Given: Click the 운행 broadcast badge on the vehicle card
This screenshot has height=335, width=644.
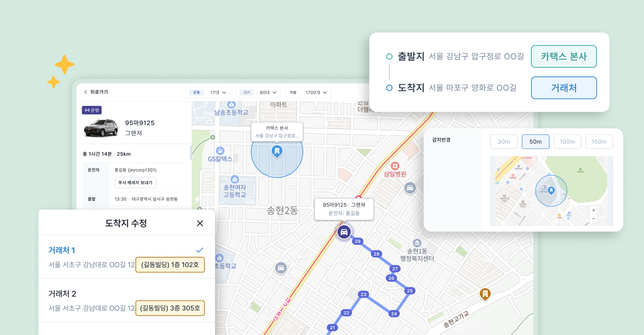Looking at the screenshot, I should click(92, 110).
